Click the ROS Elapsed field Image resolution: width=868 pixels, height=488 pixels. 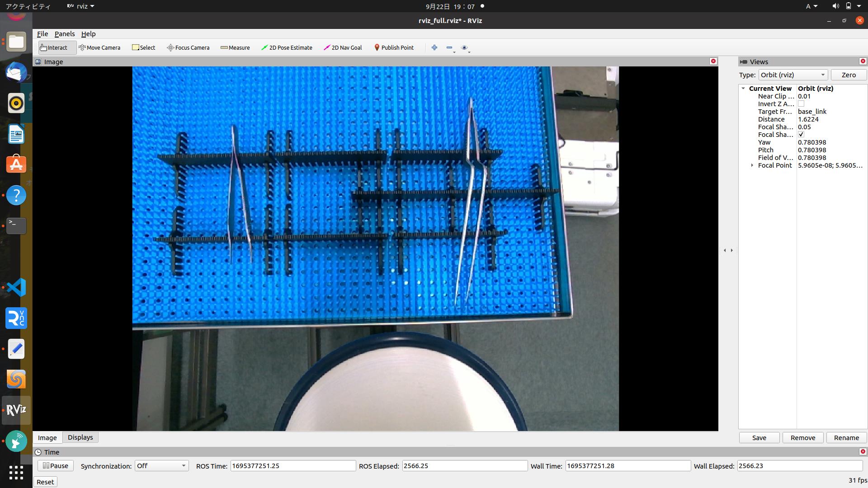464,466
